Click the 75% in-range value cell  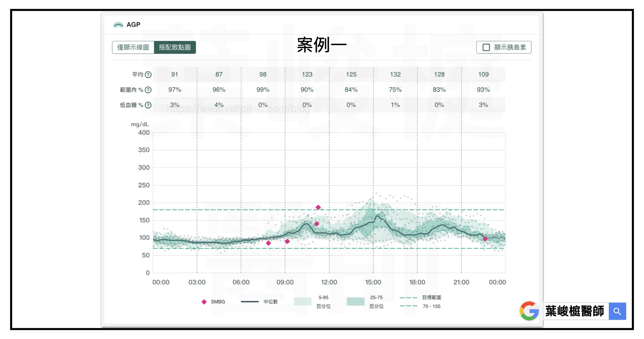click(x=395, y=90)
